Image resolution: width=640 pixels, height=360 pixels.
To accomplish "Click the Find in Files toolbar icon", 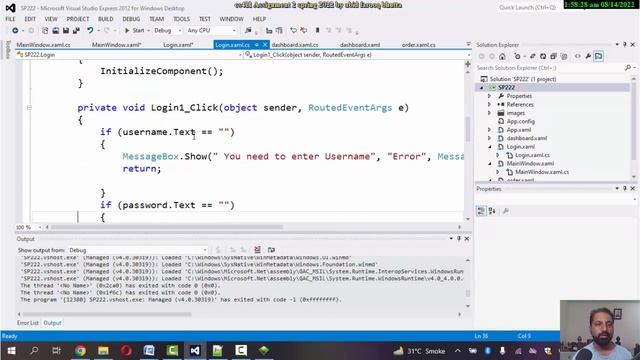I will point(248,31).
